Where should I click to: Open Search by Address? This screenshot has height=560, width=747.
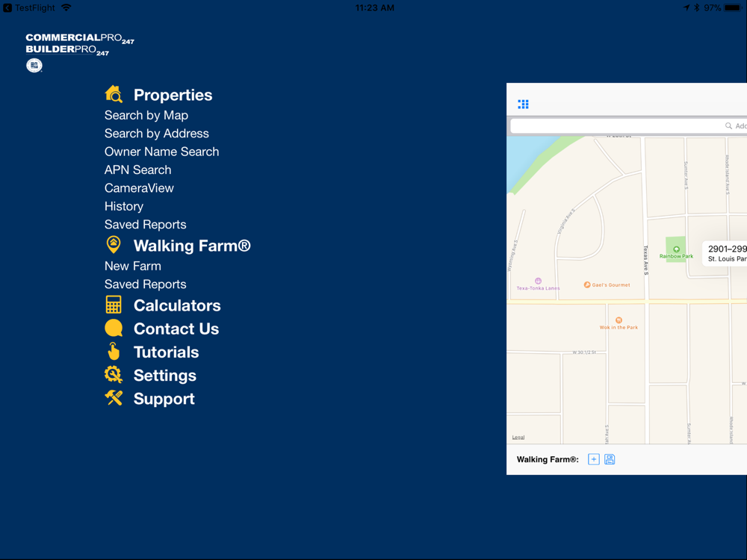pos(157,134)
